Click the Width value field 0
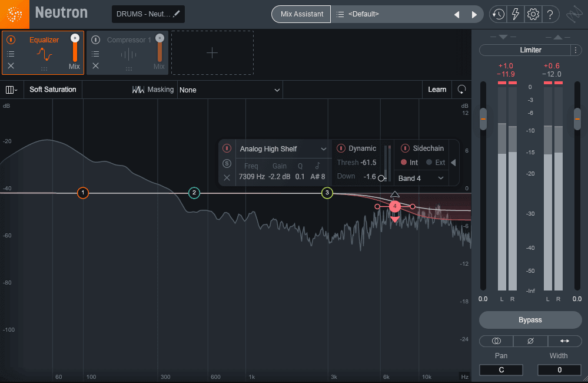588x383 pixels. click(x=559, y=370)
